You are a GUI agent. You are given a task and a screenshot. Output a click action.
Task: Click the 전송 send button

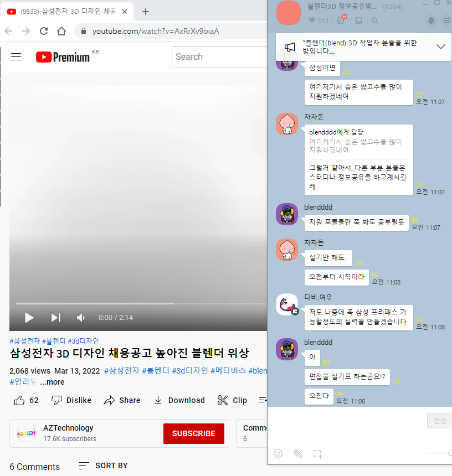pyautogui.click(x=440, y=421)
